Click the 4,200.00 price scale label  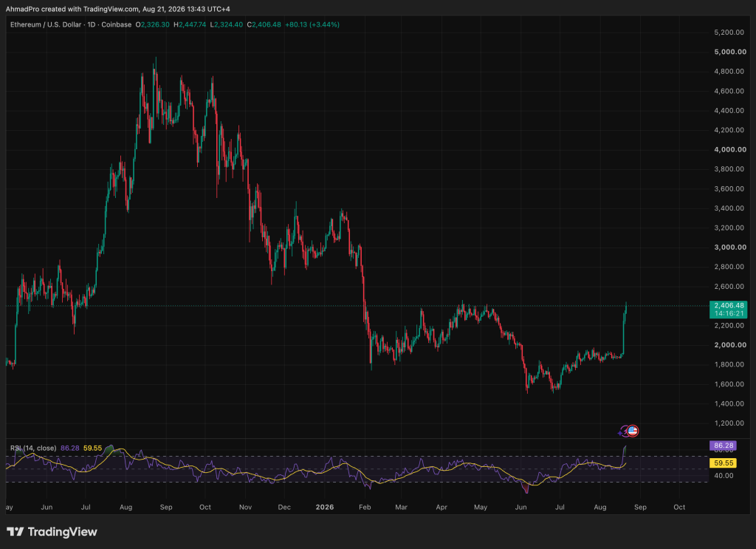(730, 130)
